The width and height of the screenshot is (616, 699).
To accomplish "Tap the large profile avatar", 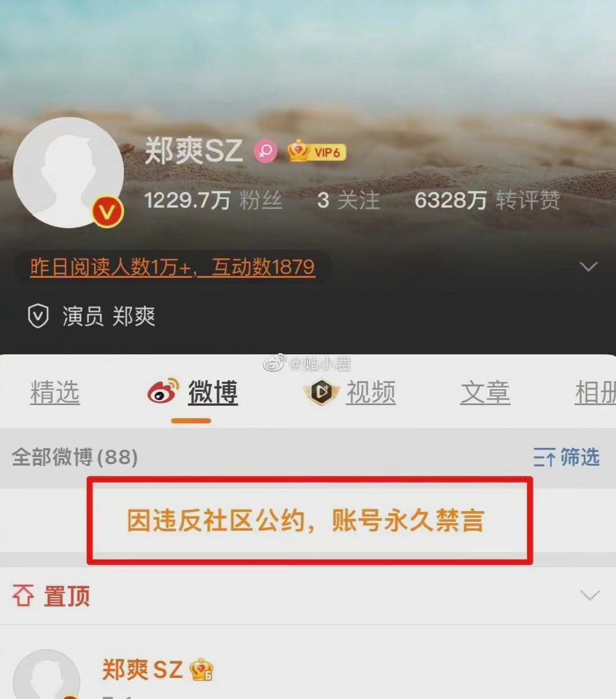I will click(x=68, y=172).
